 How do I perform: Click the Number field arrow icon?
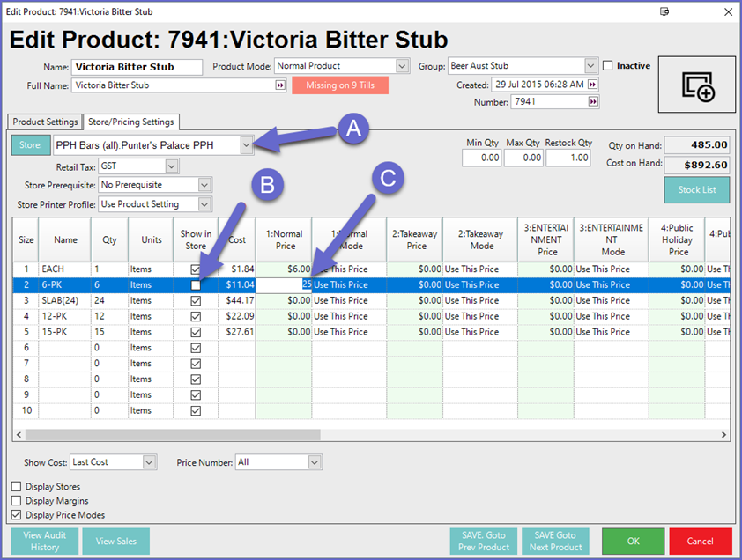[x=593, y=101]
